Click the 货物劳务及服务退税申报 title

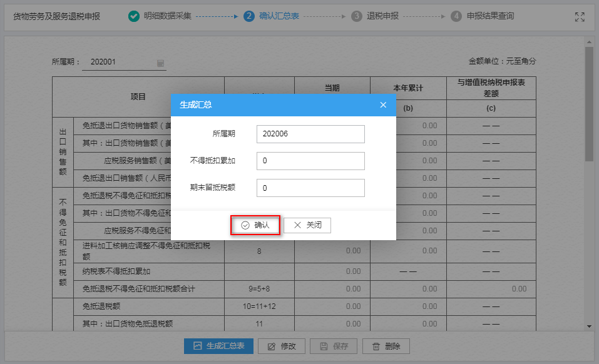tap(56, 16)
